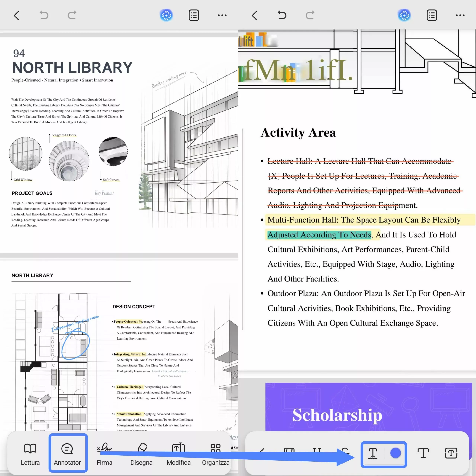Tap the AI assistant icon on left panel
The width and height of the screenshot is (476, 476).
tap(166, 15)
